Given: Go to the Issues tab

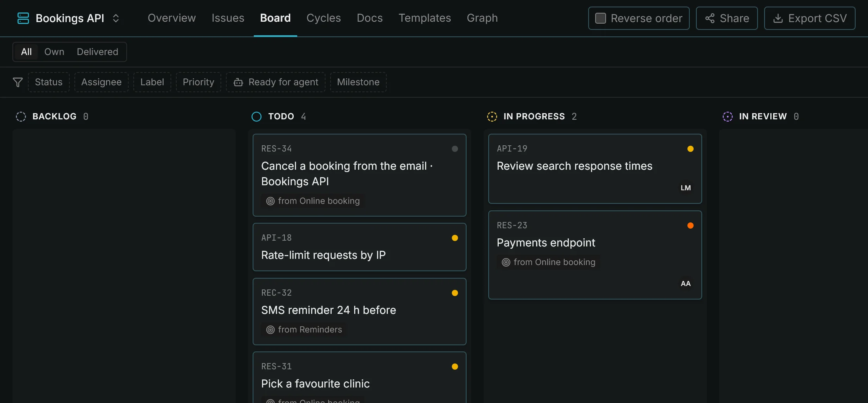Looking at the screenshot, I should 228,18.
